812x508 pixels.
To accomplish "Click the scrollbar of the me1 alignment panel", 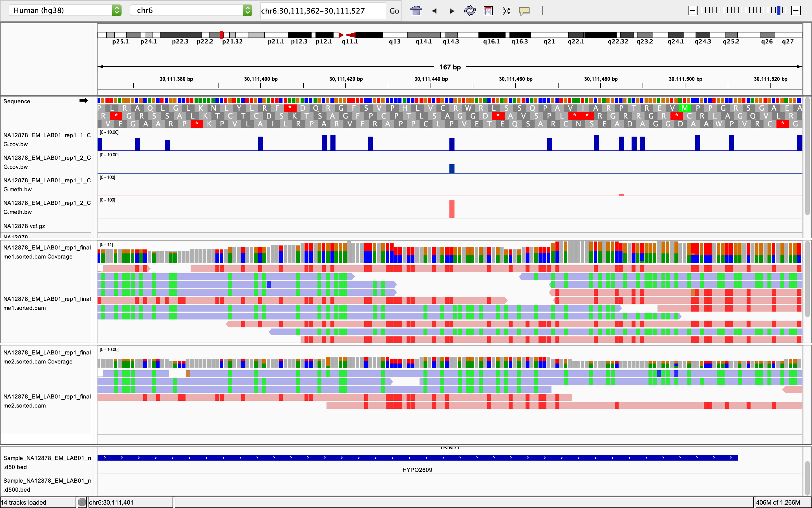I will coord(807,279).
